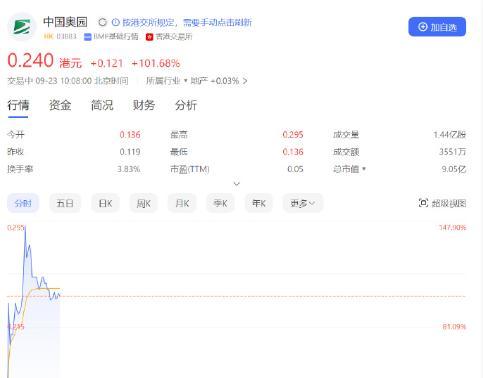
Task: Open the 地产 industry link arrow
Action: (x=245, y=81)
